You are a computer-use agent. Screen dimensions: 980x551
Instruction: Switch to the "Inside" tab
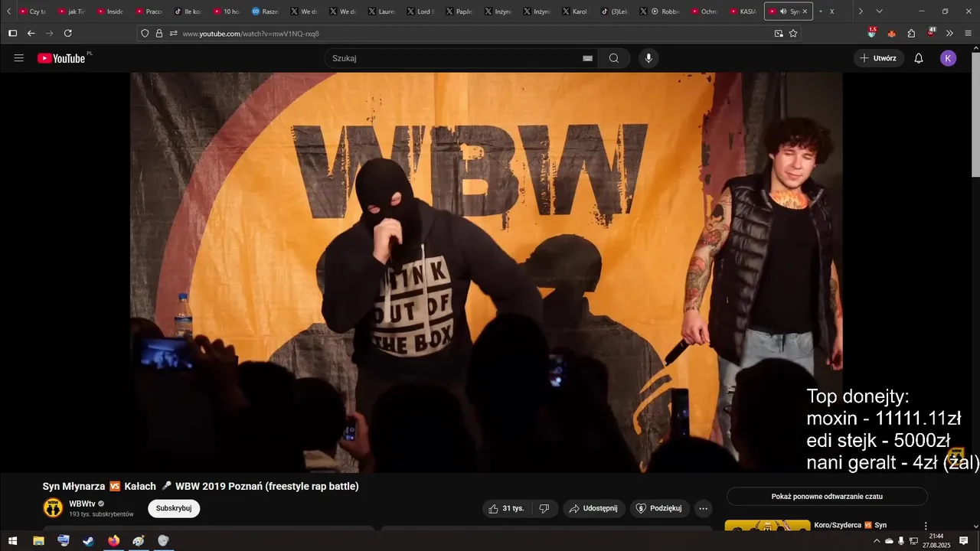110,11
